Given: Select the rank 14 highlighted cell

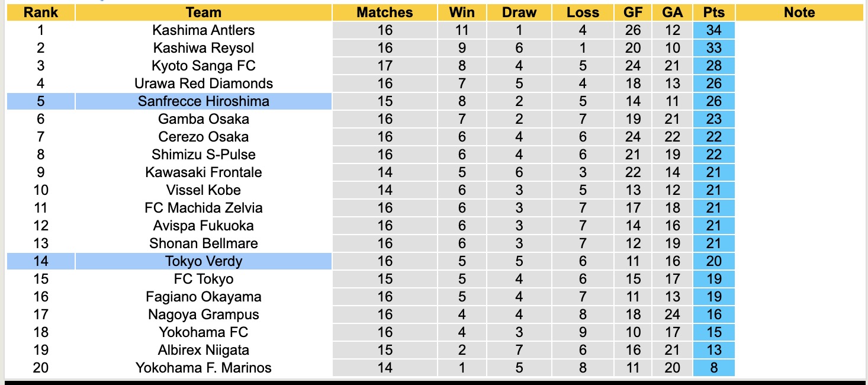Looking at the screenshot, I should (41, 261).
